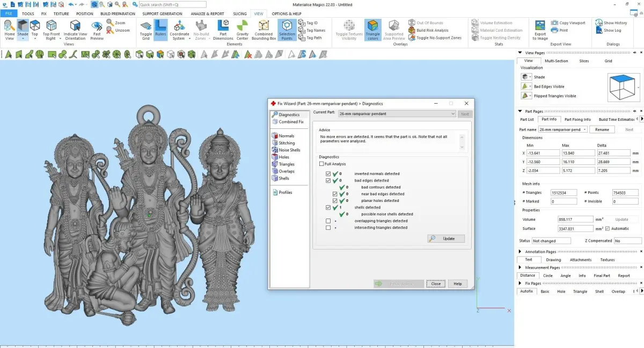Screen dimensions: 644x348
Task: Enable Full Analysis checkbox
Action: coord(322,164)
